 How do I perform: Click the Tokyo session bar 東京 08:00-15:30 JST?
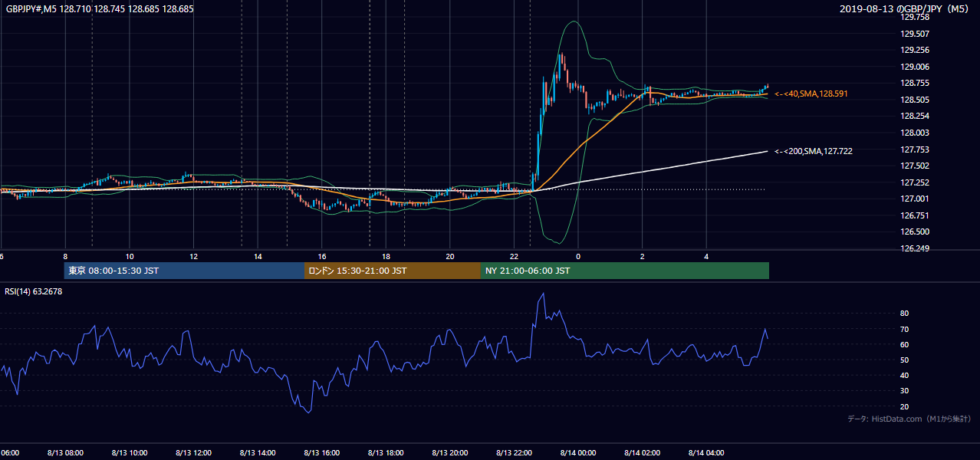pos(184,271)
